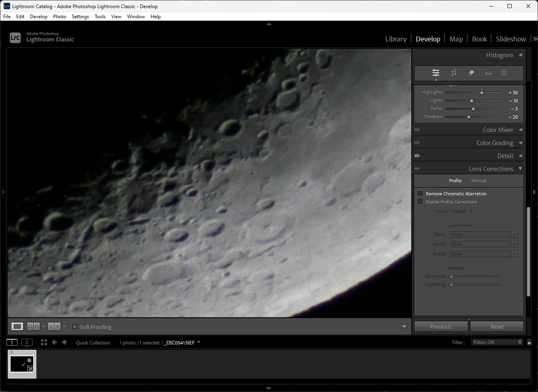Go back with the left arrow
This screenshot has height=392, width=538.
[x=54, y=342]
